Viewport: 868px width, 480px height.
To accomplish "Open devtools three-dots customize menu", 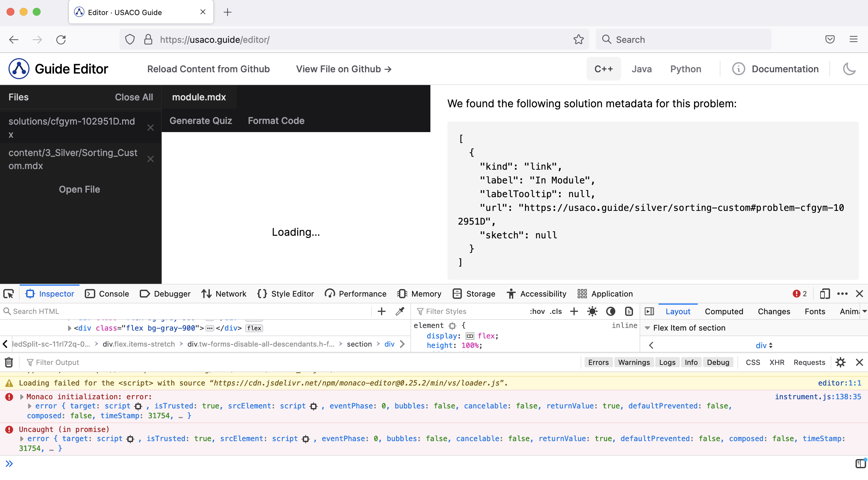I will tap(842, 294).
